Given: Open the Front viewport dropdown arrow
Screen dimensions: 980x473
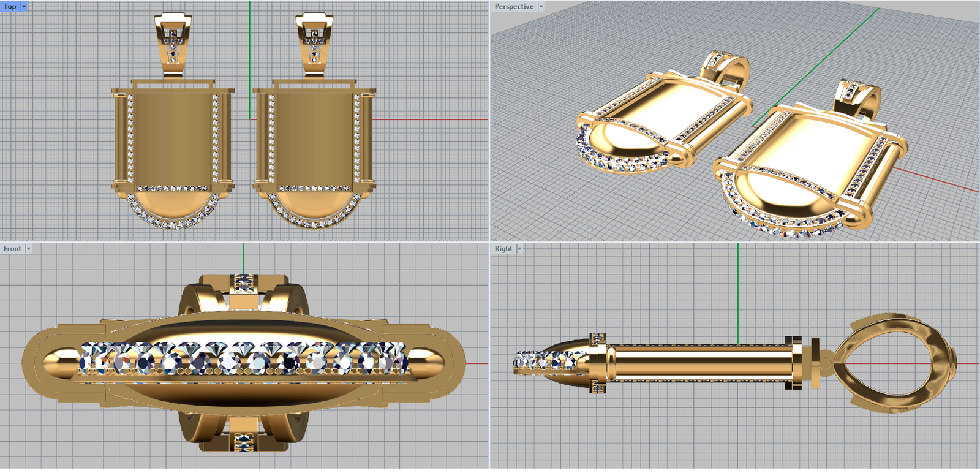Looking at the screenshot, I should pyautogui.click(x=28, y=249).
